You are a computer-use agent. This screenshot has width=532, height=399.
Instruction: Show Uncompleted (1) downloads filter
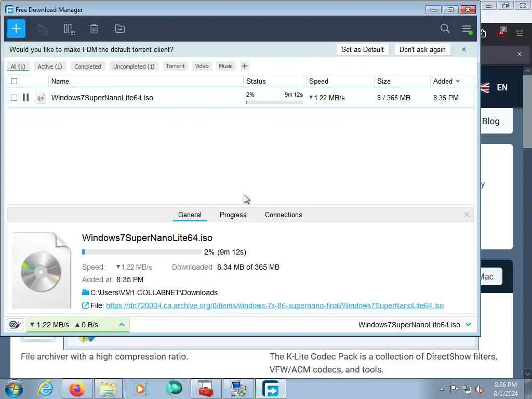point(134,66)
